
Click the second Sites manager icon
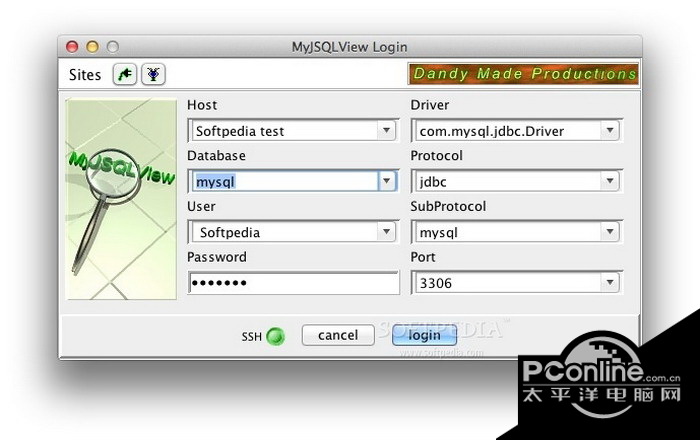(153, 74)
